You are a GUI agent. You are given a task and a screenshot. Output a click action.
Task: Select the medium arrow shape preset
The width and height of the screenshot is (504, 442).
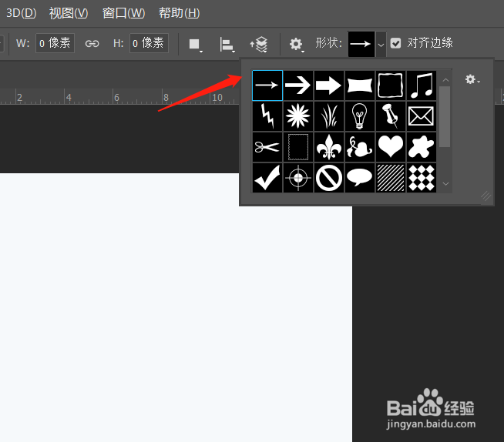[298, 85]
